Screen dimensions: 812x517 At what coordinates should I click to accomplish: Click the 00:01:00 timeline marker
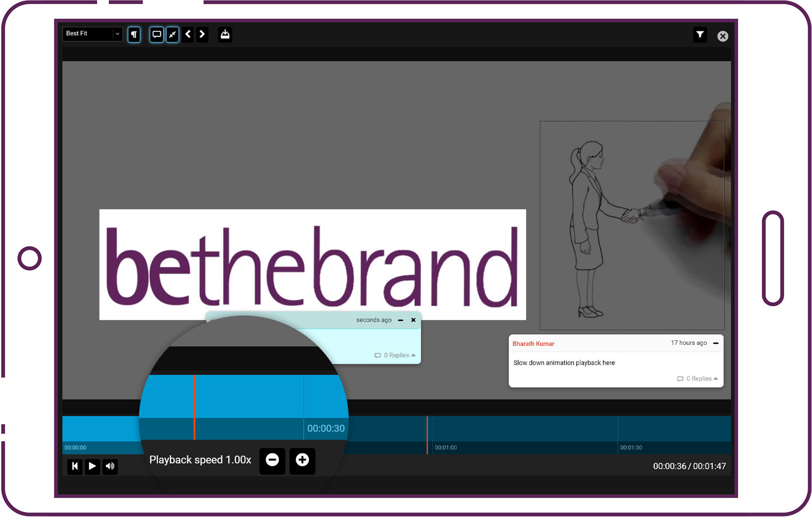[446, 447]
